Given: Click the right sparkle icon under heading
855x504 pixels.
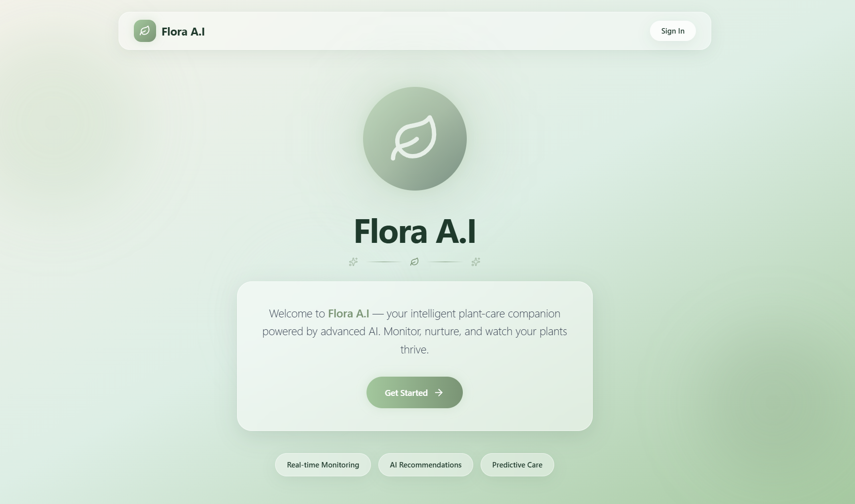Looking at the screenshot, I should click(476, 262).
